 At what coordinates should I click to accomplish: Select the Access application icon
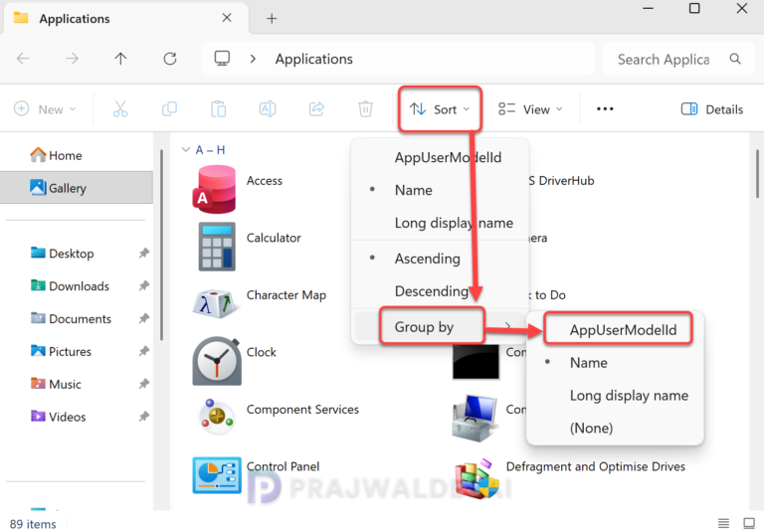click(x=215, y=189)
